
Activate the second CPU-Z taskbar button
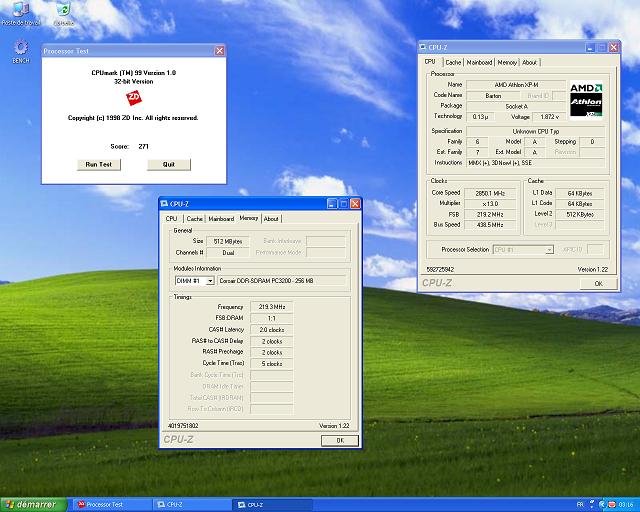tap(272, 505)
